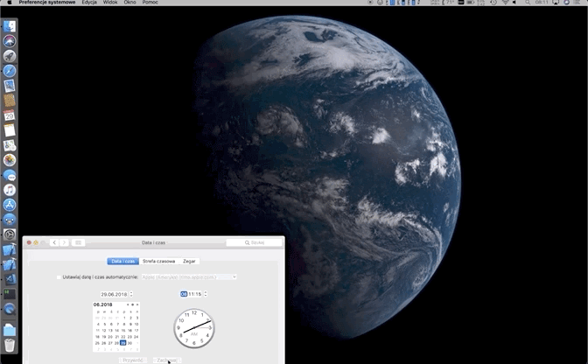Image resolution: width=588 pixels, height=364 pixels.
Task: Go forward in System Preferences window
Action: tap(64, 242)
